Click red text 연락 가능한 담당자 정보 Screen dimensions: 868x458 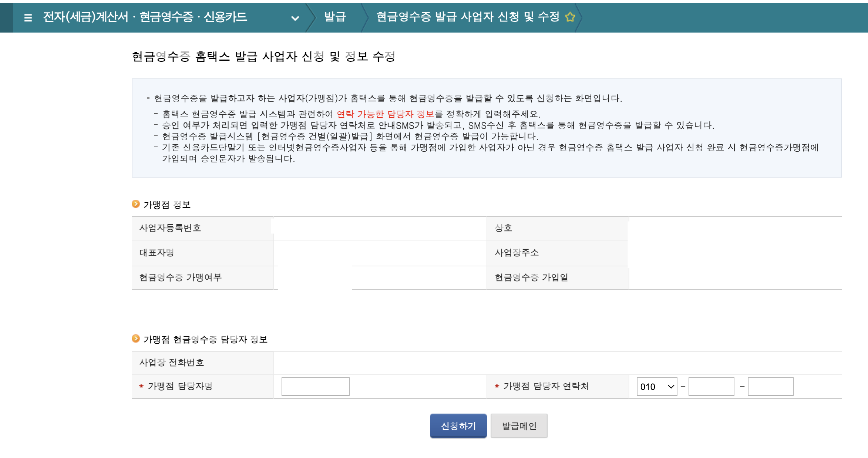(x=385, y=114)
